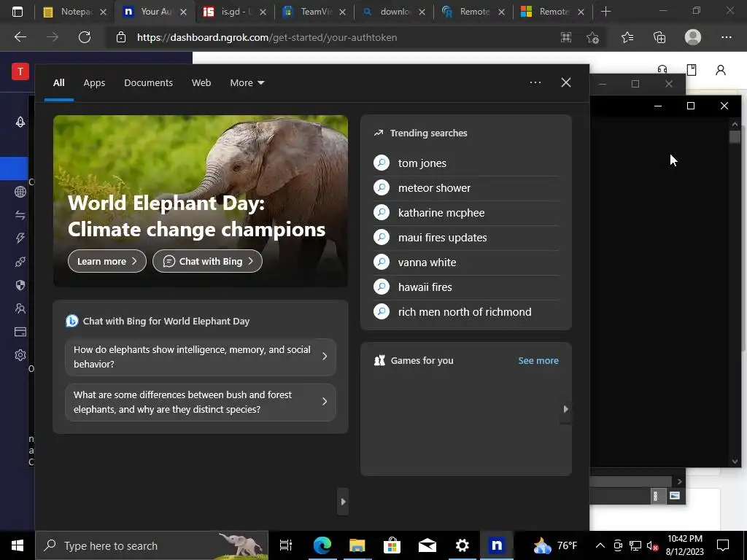Image resolution: width=747 pixels, height=560 pixels.
Task: Click the Type here to search box
Action: pos(152,545)
